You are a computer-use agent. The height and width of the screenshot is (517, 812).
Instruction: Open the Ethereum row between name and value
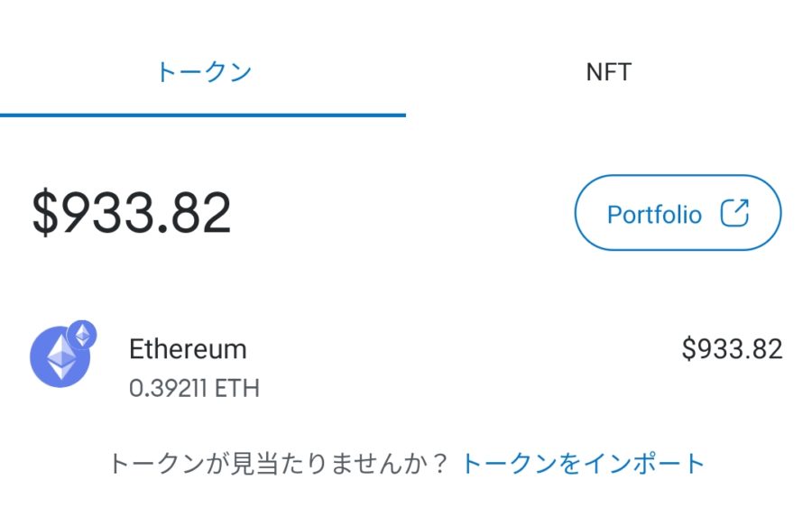[x=451, y=361]
